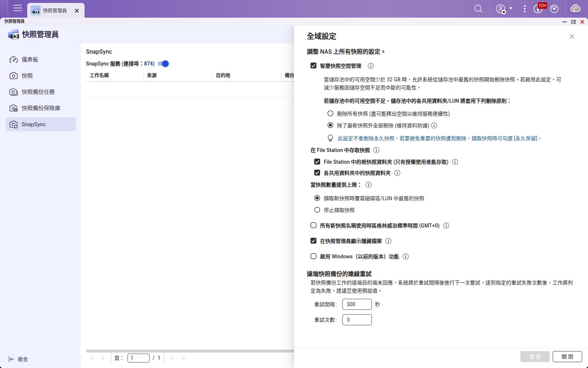Click the 關閉 button

(x=567, y=357)
